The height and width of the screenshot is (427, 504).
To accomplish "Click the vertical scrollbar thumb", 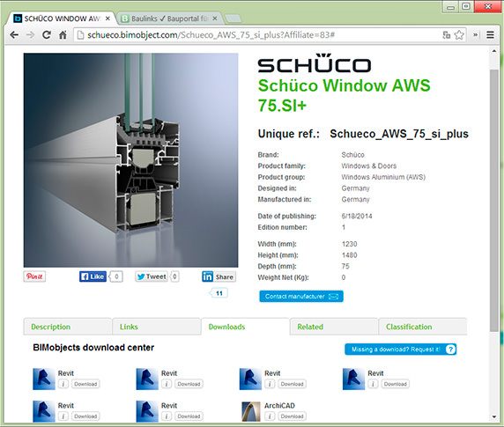I will point(494,201).
